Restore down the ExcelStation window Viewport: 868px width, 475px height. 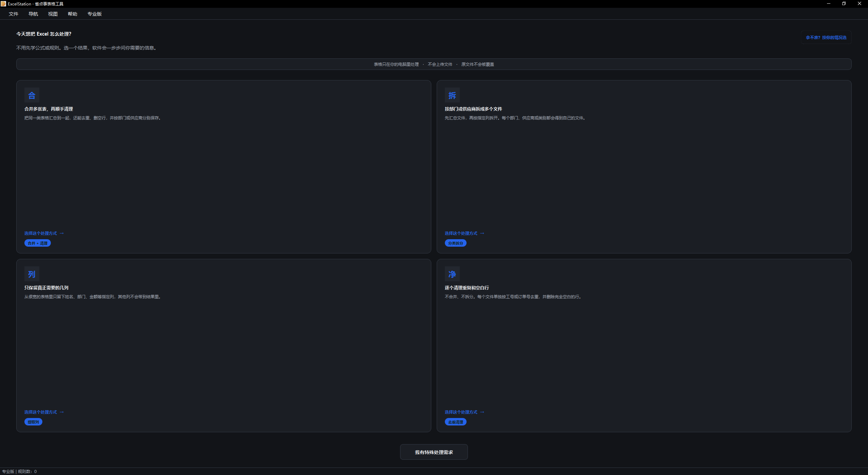tap(844, 4)
